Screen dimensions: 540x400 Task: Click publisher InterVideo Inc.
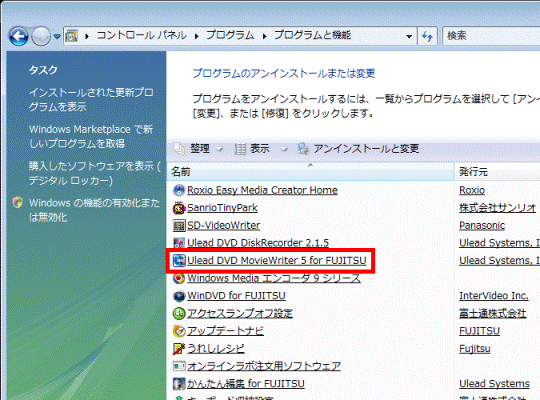(494, 296)
